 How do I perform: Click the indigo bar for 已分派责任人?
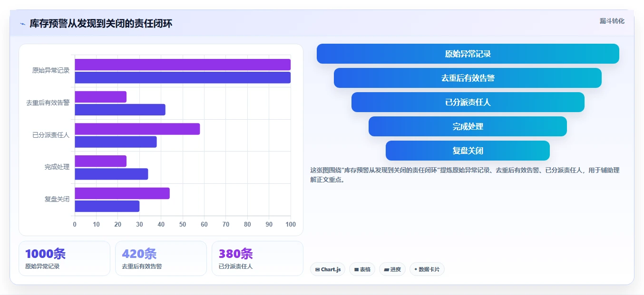pos(116,142)
